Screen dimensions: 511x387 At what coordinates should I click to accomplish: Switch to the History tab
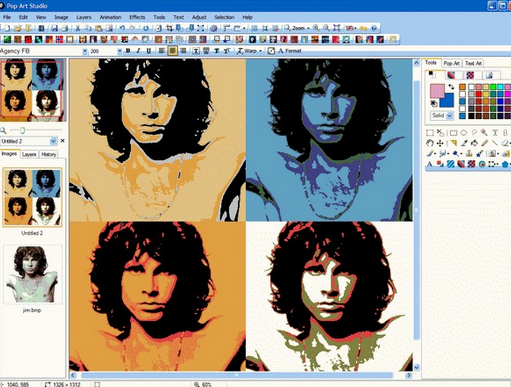[49, 154]
